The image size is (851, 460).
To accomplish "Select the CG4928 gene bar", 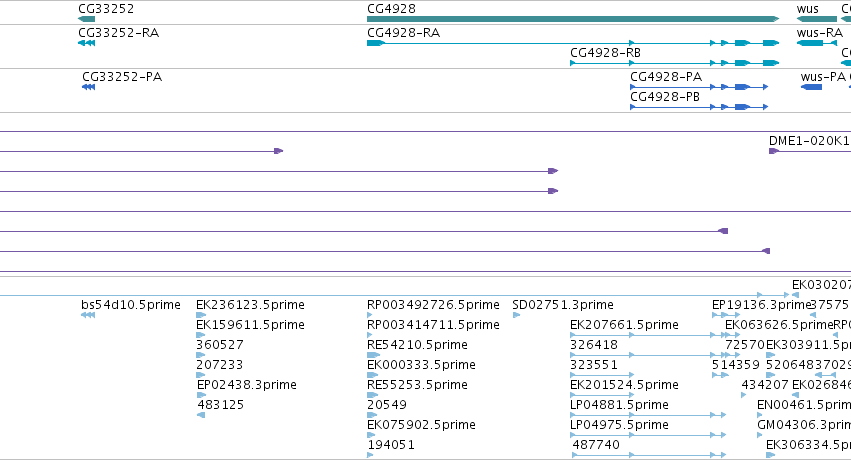I will 573,19.
